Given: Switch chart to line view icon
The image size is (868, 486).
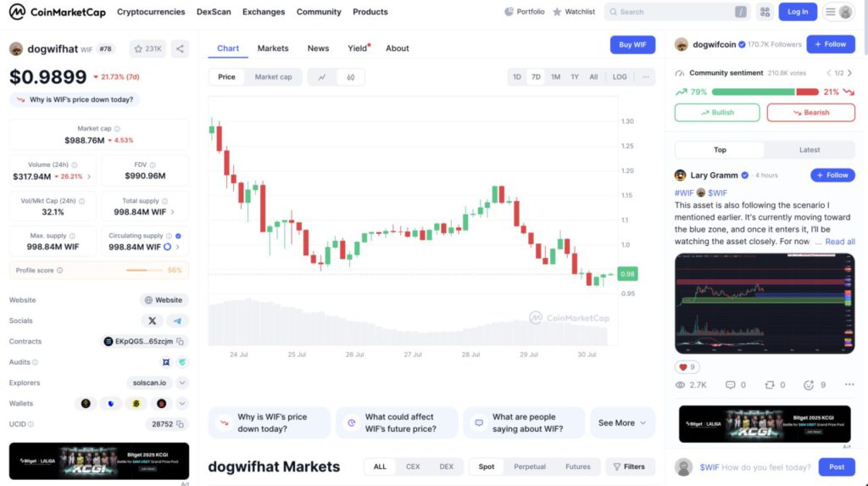Looking at the screenshot, I should click(321, 77).
